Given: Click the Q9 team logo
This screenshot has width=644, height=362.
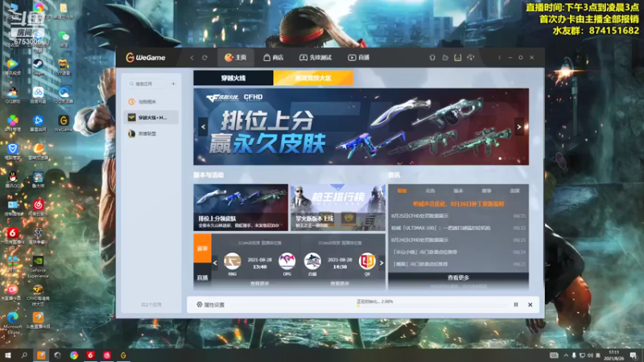Looking at the screenshot, I should coord(367,261).
